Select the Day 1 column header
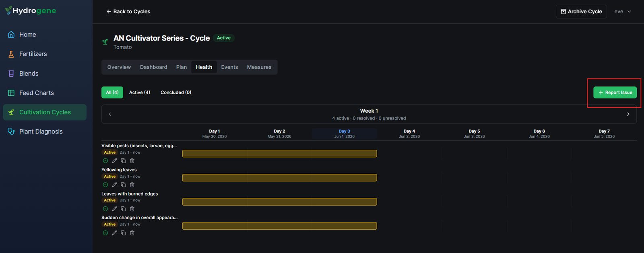 [x=215, y=134]
